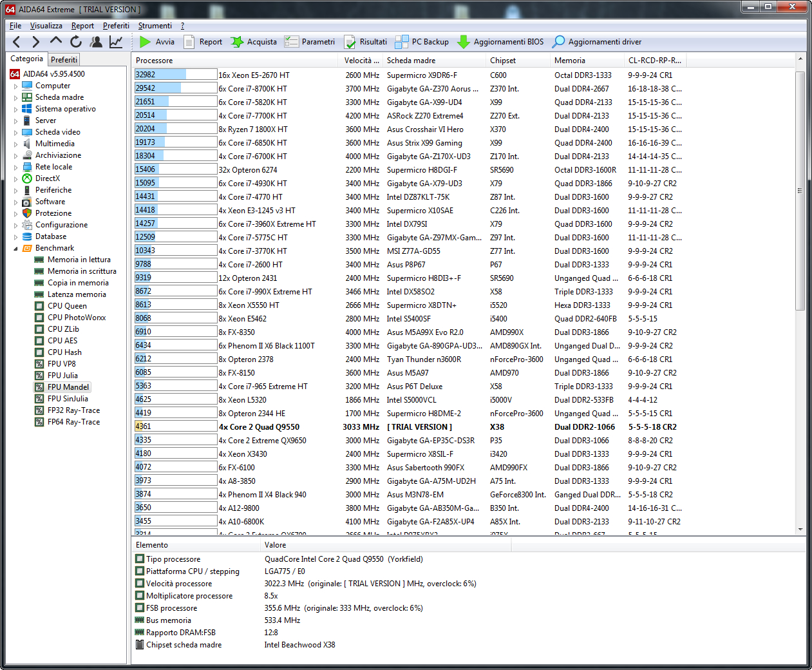Sort by Chipset column header

(x=518, y=61)
